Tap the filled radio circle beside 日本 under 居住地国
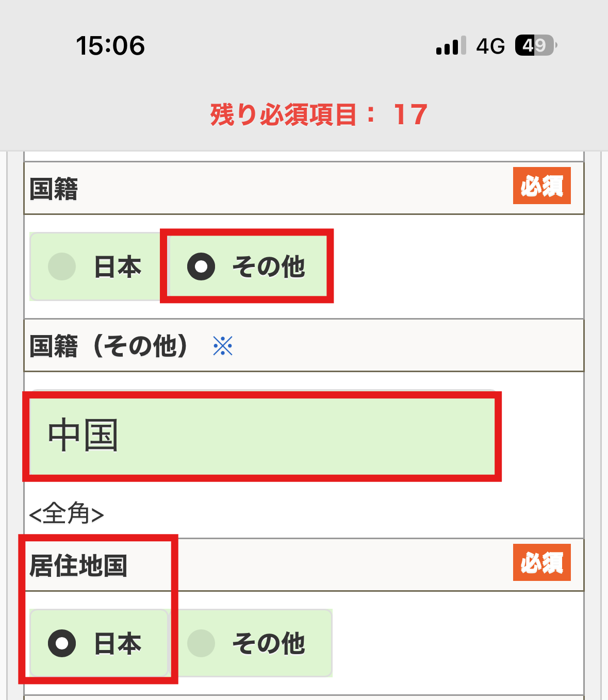608x700 pixels. [63, 643]
